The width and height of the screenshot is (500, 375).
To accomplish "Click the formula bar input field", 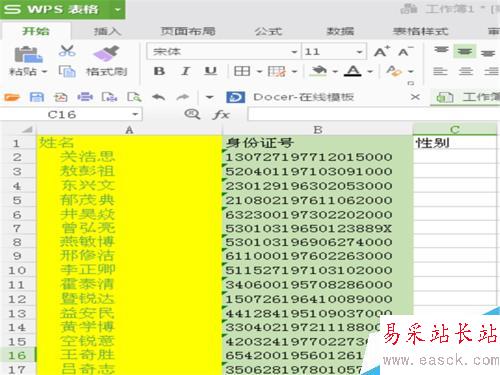I will [373, 114].
